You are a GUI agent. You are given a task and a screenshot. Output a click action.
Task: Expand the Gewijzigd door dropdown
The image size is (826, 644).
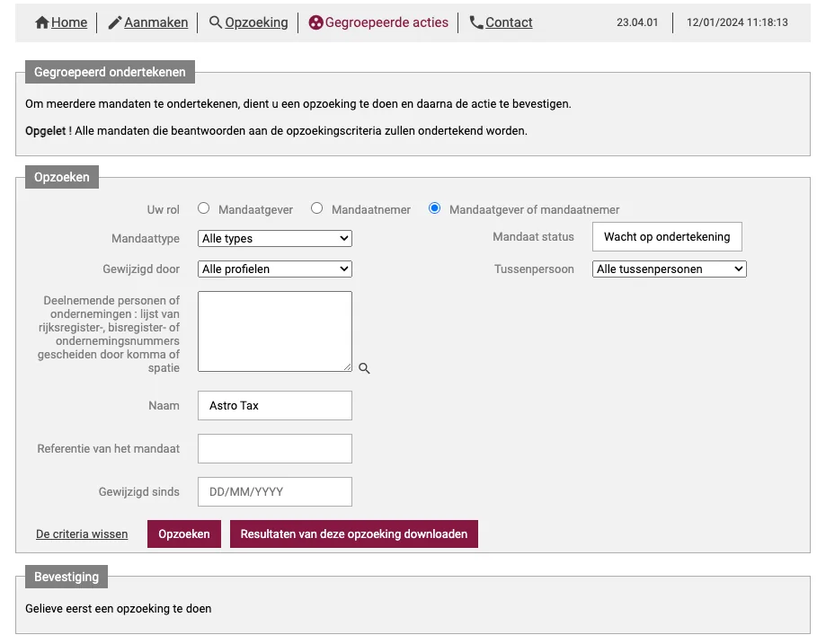pyautogui.click(x=275, y=269)
